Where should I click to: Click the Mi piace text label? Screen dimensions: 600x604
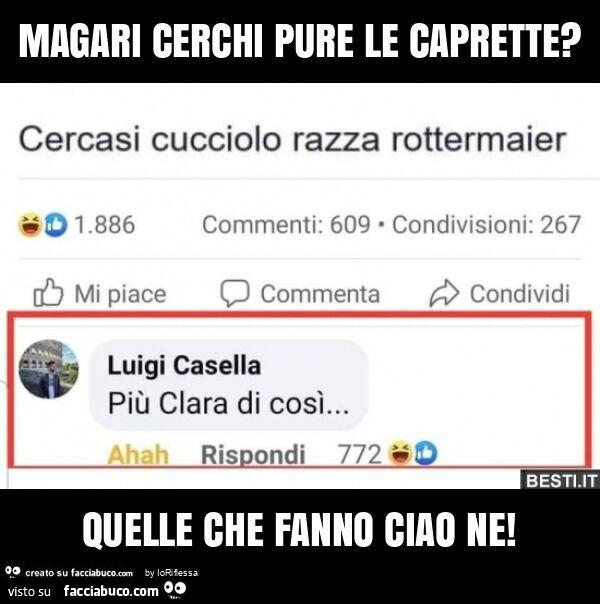tap(120, 294)
